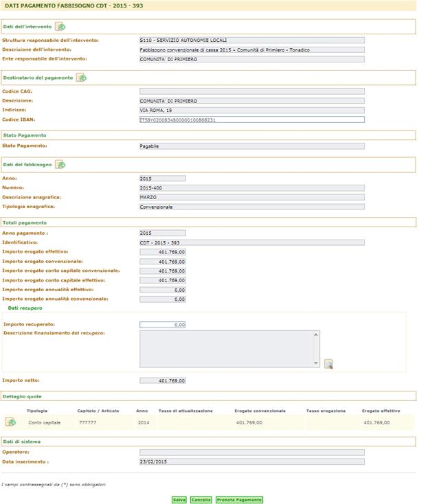Click the Capitolo / Articolo column header

(98, 411)
